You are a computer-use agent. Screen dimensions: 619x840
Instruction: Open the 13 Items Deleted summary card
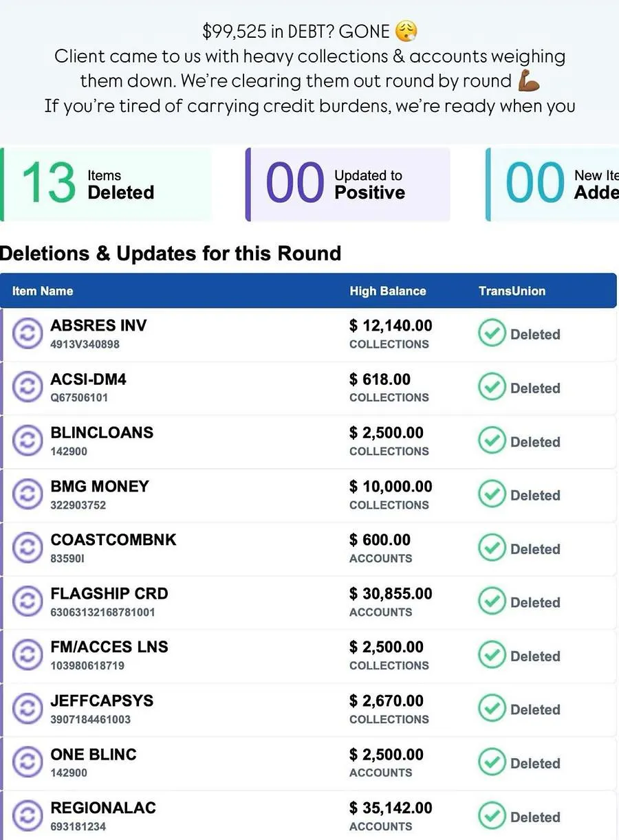[106, 184]
